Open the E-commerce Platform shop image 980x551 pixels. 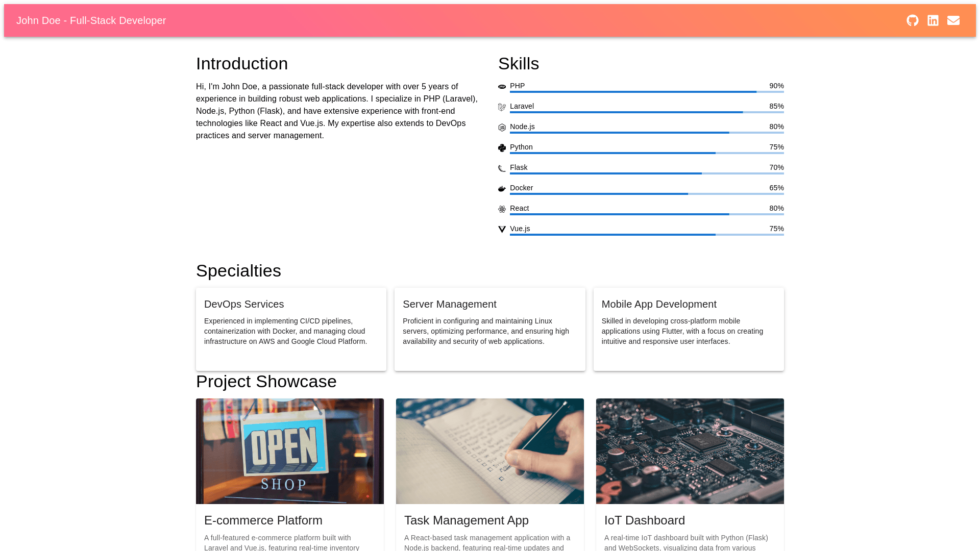(x=290, y=451)
